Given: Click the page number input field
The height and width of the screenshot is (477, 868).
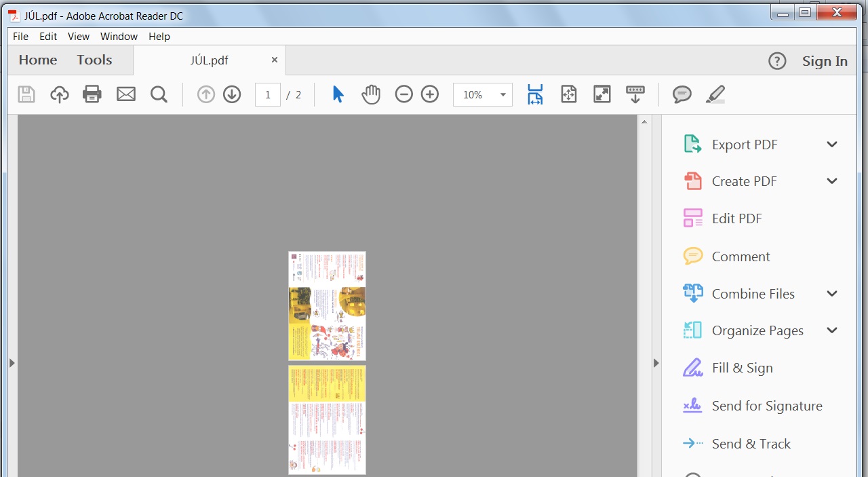Looking at the screenshot, I should click(x=268, y=95).
